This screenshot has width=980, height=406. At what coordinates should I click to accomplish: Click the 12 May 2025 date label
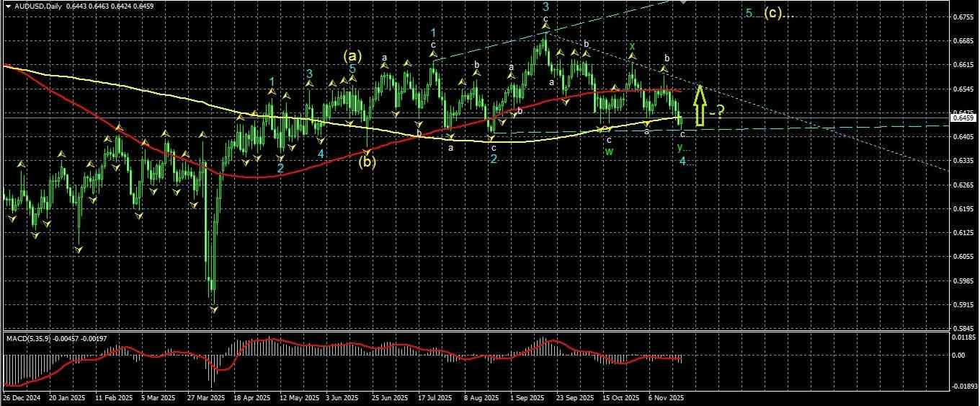(x=300, y=397)
